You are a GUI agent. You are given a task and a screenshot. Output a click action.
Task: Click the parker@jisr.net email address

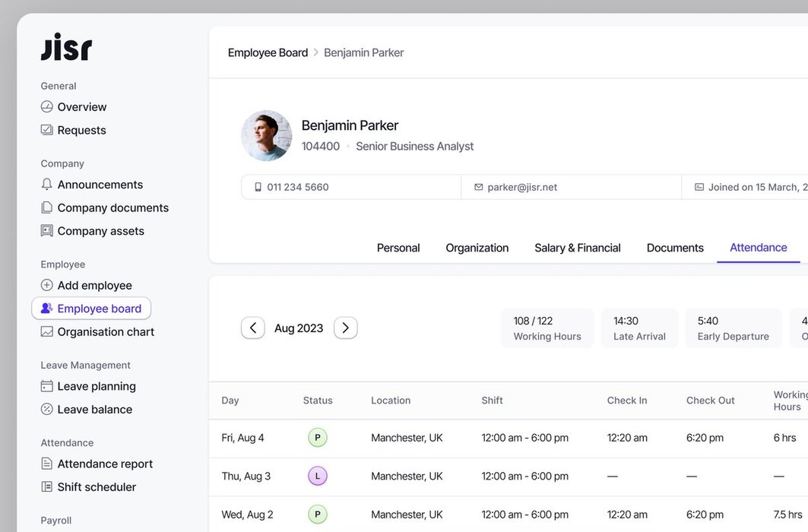pyautogui.click(x=522, y=187)
